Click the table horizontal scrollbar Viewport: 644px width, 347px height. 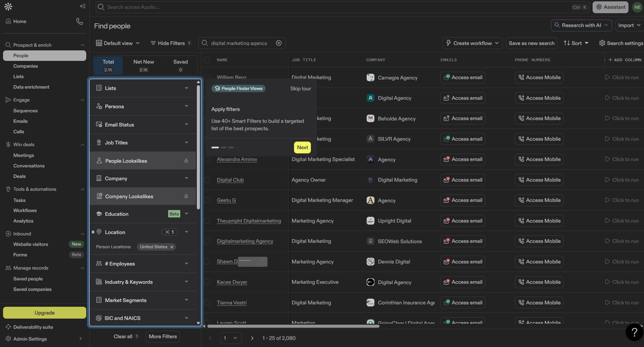293,326
